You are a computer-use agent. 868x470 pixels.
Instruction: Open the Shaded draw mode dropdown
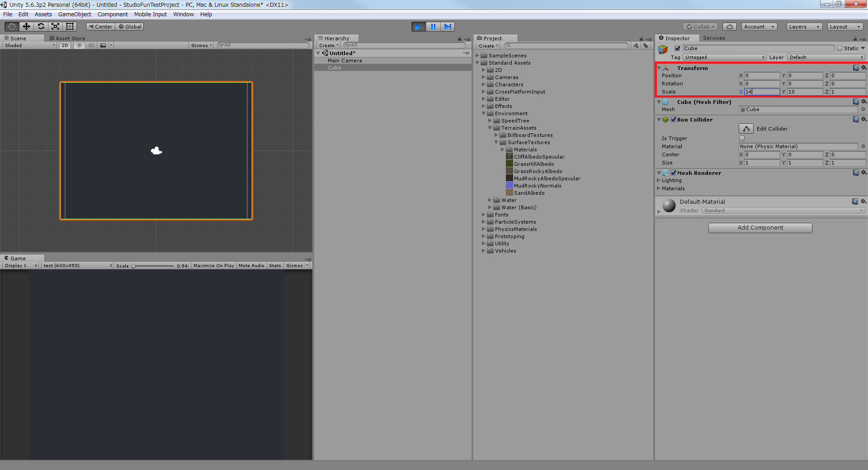pos(30,45)
